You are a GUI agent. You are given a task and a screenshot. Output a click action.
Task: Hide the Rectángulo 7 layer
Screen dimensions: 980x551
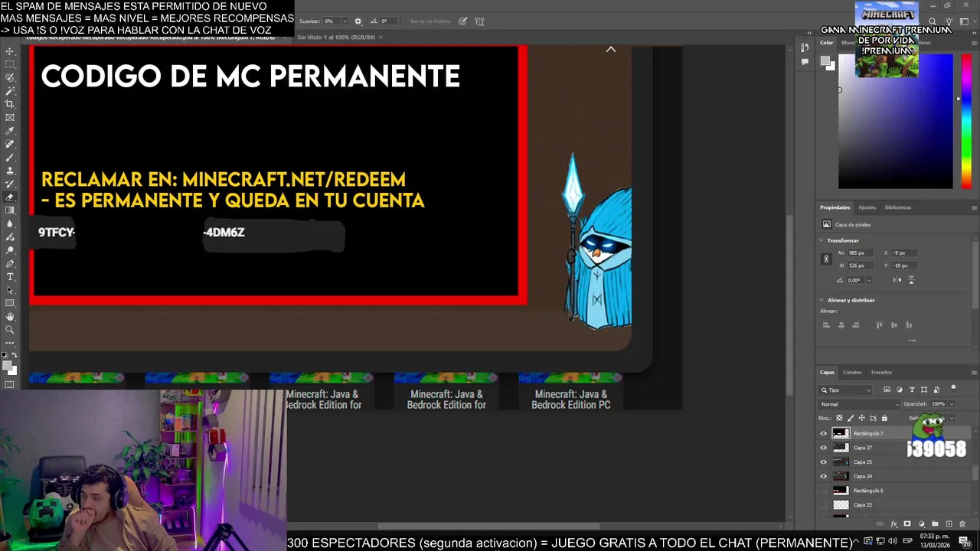tap(824, 433)
